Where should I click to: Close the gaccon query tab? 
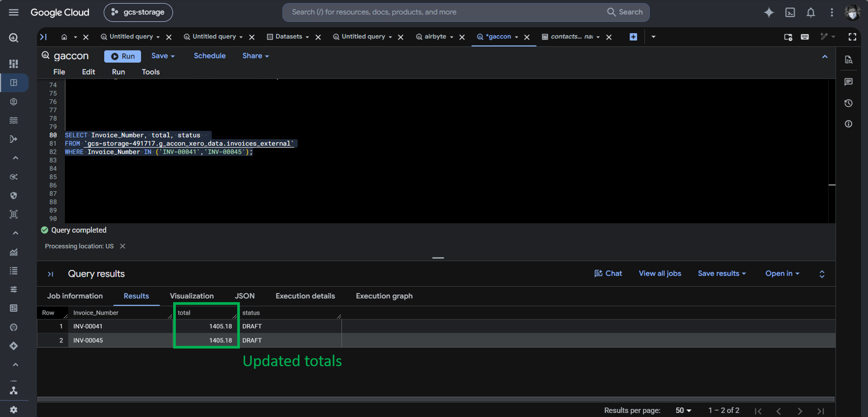tap(527, 37)
